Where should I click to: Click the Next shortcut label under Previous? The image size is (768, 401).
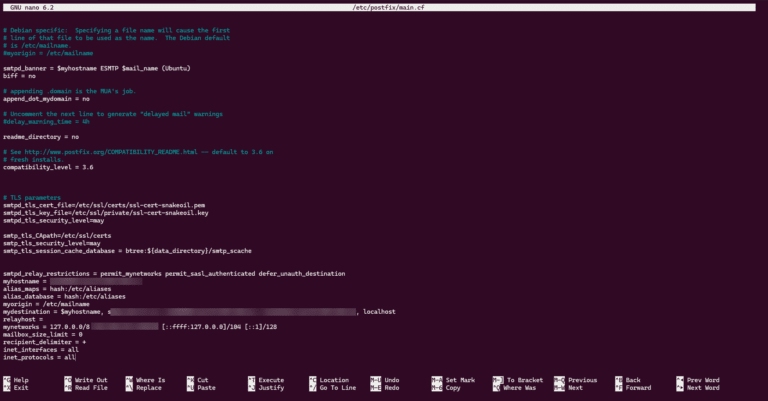[576, 388]
